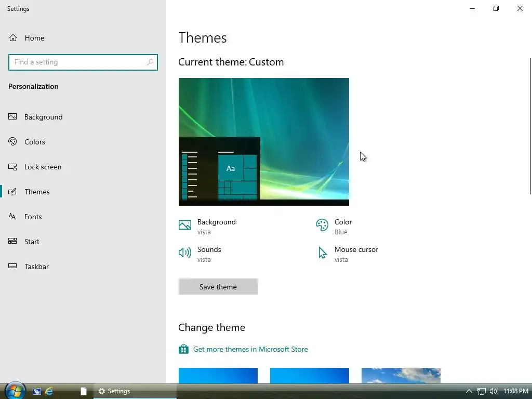Click the Start tiles icon in sidebar
The height and width of the screenshot is (399, 532).
pyautogui.click(x=12, y=241)
